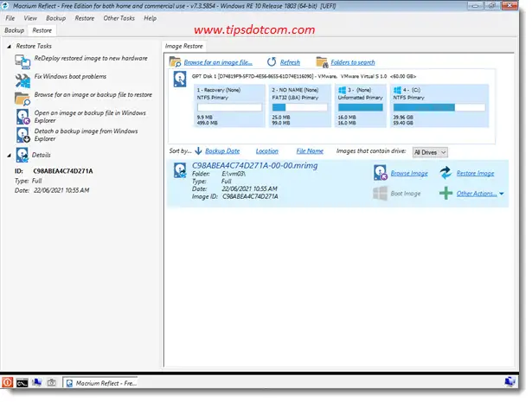Click the folder icon beside Browse for an image file

(175, 62)
